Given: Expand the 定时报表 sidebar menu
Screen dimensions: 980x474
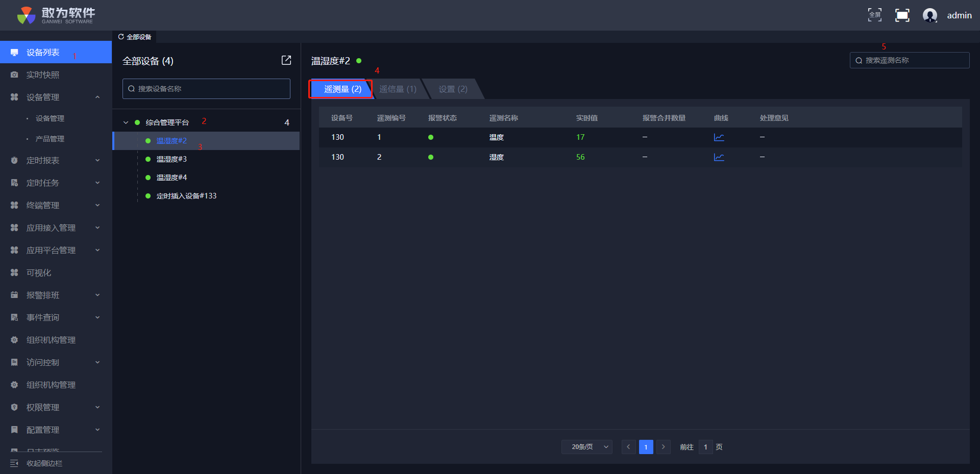Looking at the screenshot, I should pos(97,160).
